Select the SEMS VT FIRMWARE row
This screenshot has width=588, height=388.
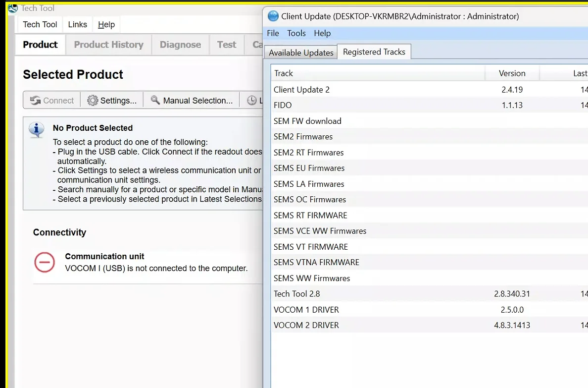coord(430,247)
